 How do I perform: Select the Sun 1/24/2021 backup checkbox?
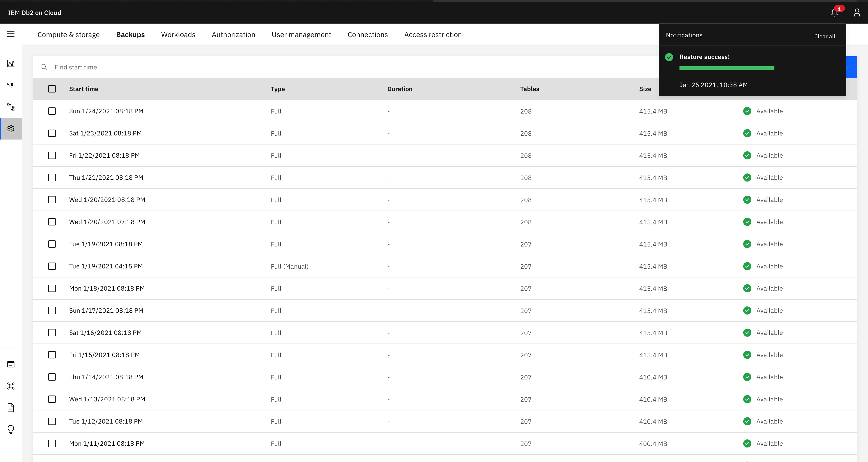pyautogui.click(x=52, y=111)
